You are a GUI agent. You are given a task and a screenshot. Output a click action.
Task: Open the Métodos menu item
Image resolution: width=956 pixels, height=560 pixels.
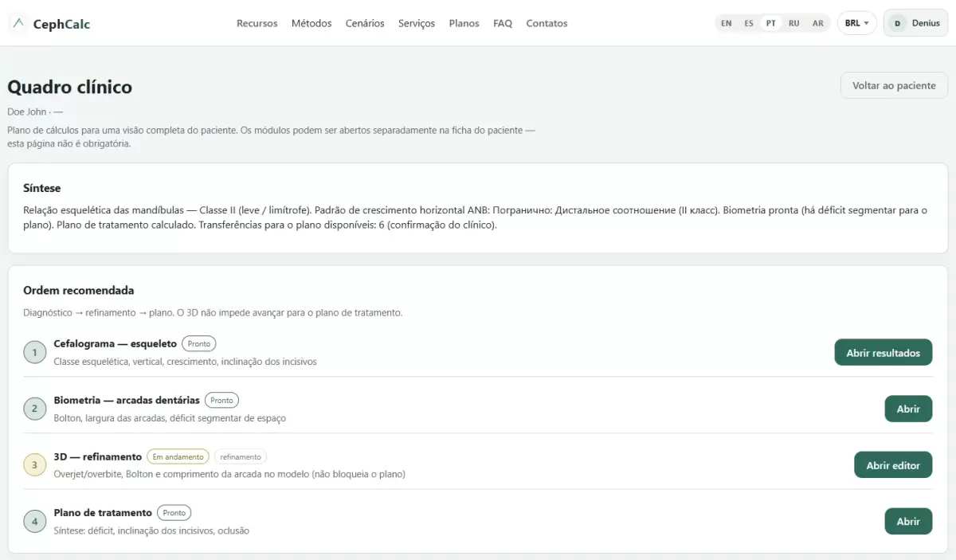click(311, 23)
